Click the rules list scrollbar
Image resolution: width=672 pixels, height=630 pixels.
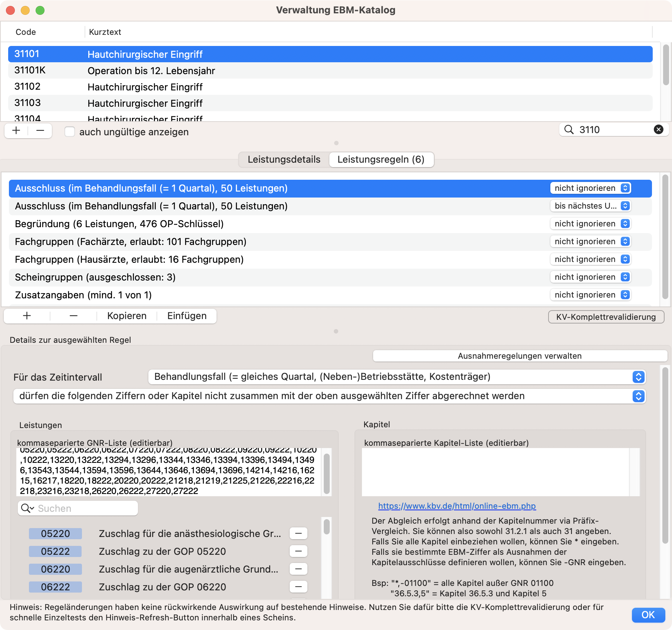[666, 237]
